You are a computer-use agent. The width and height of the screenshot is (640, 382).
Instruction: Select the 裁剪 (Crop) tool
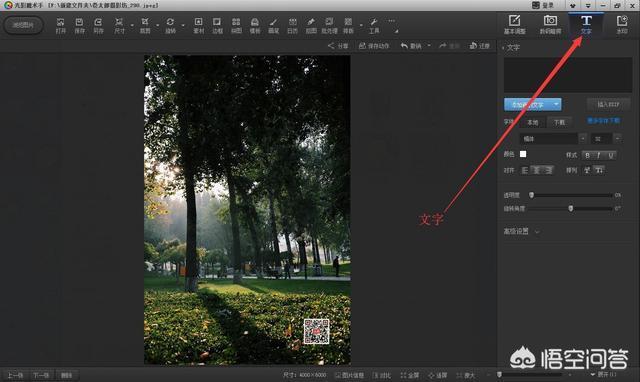[145, 25]
